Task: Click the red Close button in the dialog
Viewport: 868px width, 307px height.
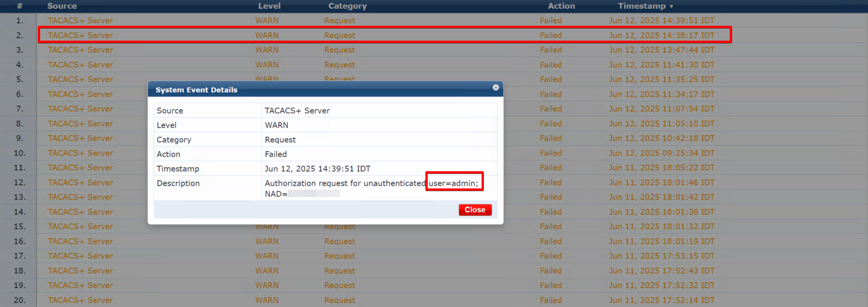Action: coord(475,210)
